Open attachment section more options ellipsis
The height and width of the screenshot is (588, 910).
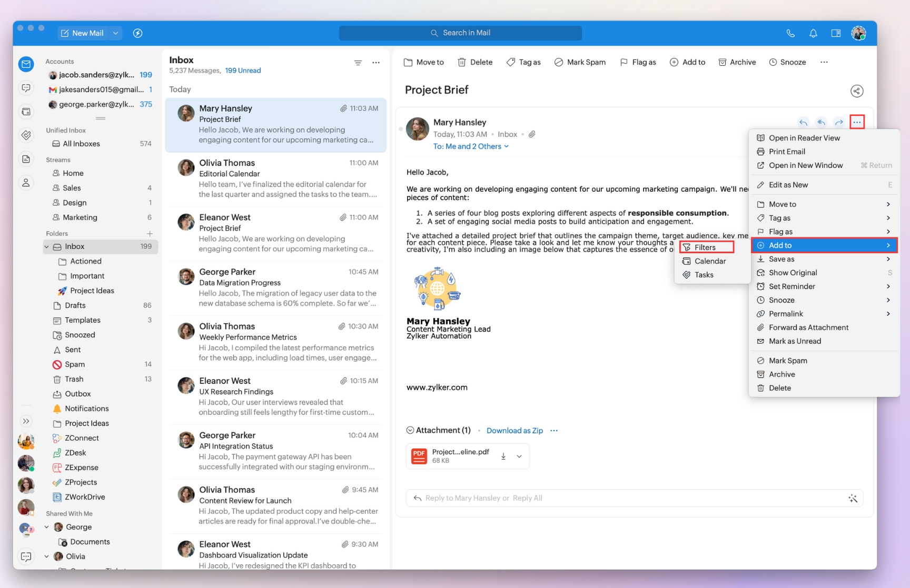tap(554, 431)
